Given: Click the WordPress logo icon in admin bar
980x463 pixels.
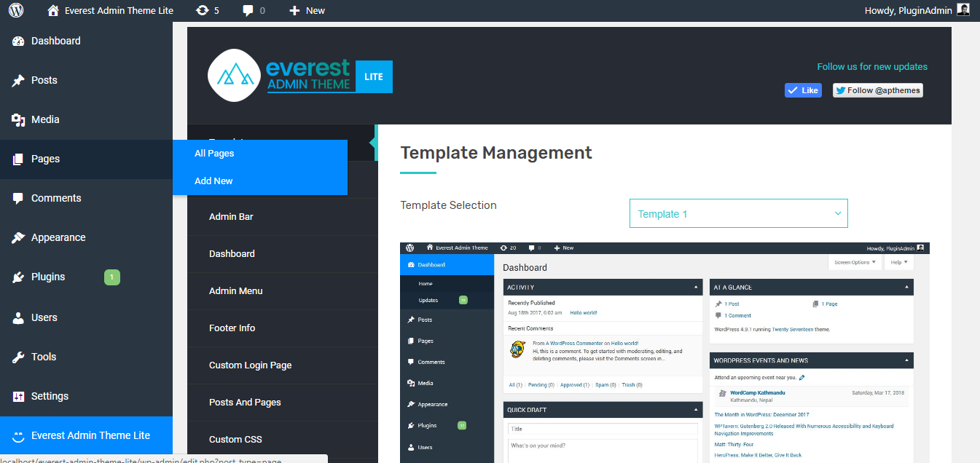Looking at the screenshot, I should tap(16, 10).
